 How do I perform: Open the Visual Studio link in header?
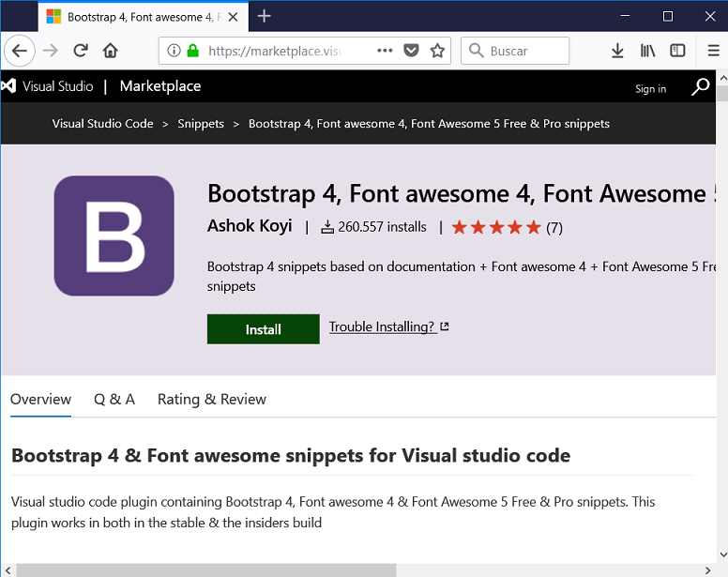[57, 86]
